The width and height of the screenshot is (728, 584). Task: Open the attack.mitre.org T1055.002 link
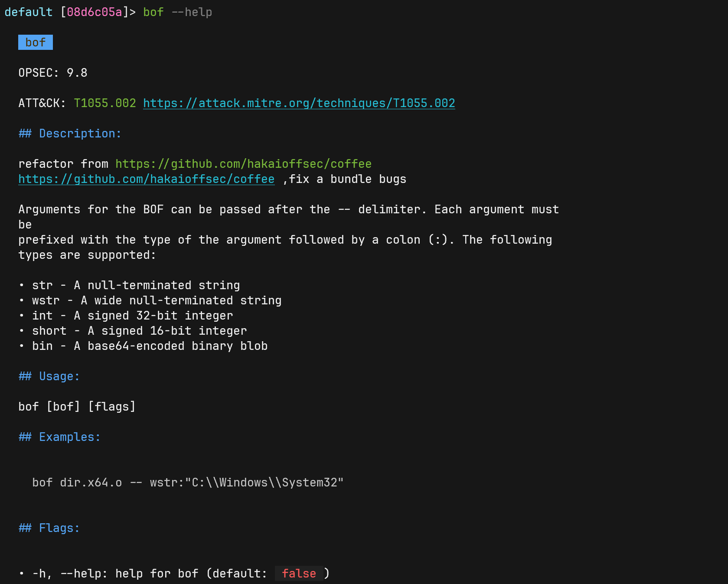pos(299,103)
